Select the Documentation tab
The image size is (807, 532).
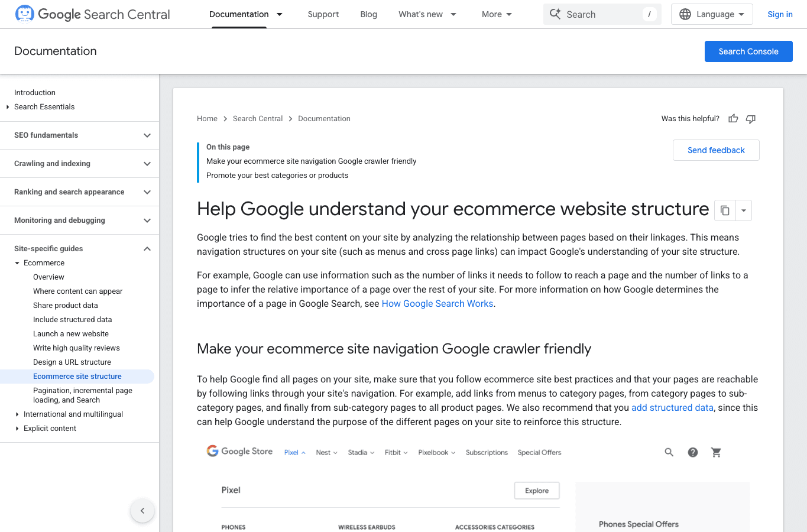tap(239, 14)
